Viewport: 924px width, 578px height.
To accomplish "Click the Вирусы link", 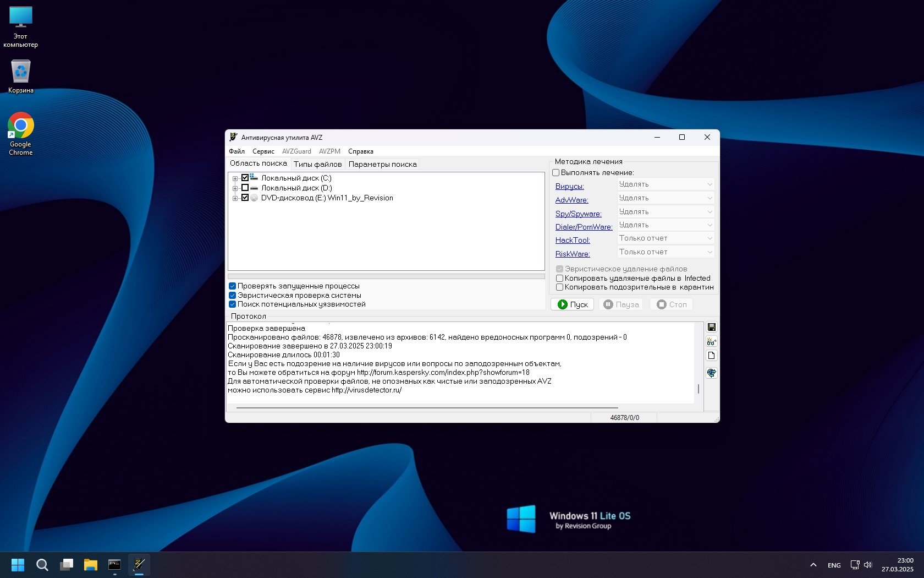I will click(570, 187).
